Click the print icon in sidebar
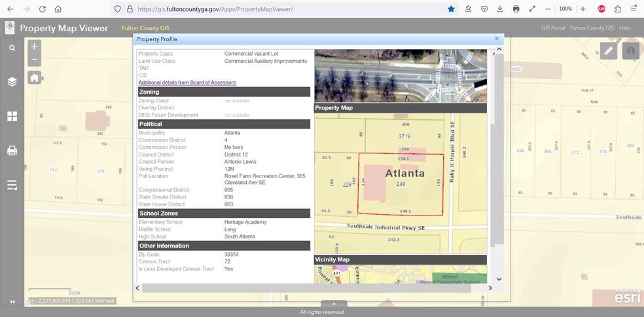This screenshot has height=317, width=644. [12, 151]
